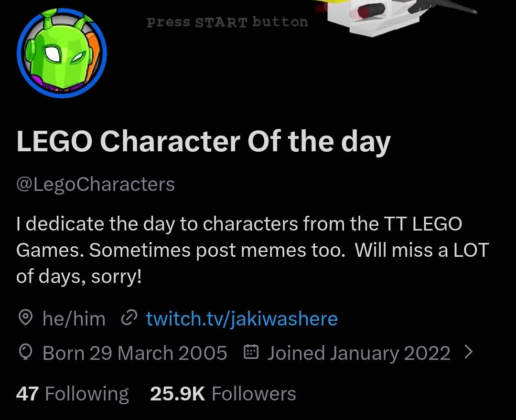This screenshot has height=420, width=516.
Task: Click the word Followers
Action: (254, 394)
